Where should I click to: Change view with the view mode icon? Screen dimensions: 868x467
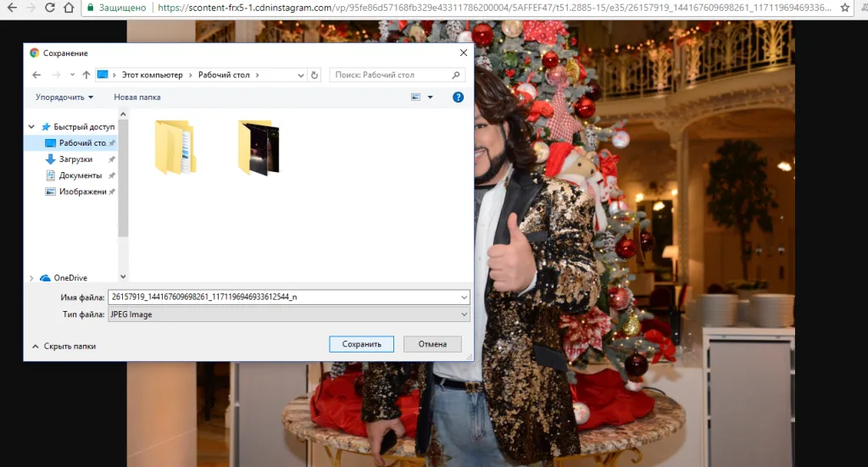(x=415, y=97)
